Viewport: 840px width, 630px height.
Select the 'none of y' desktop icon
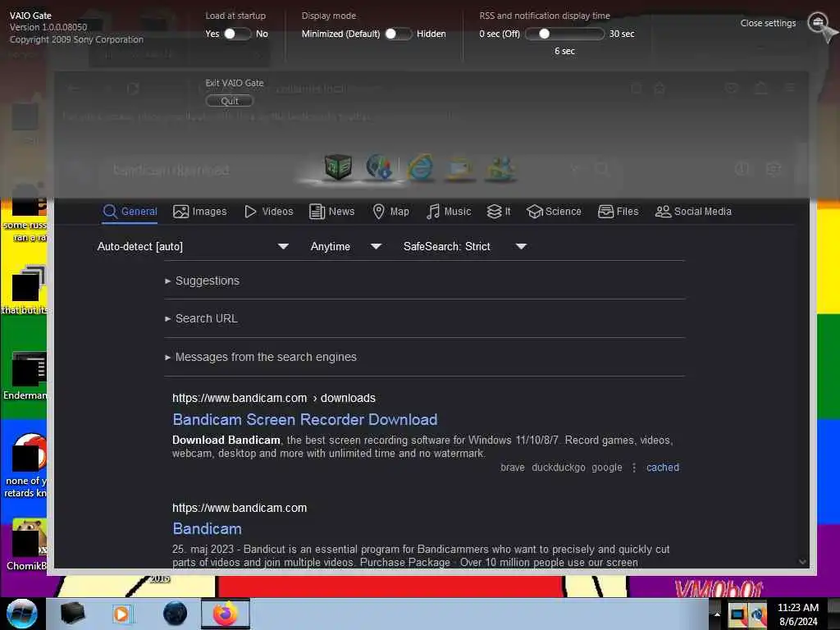pyautogui.click(x=24, y=466)
